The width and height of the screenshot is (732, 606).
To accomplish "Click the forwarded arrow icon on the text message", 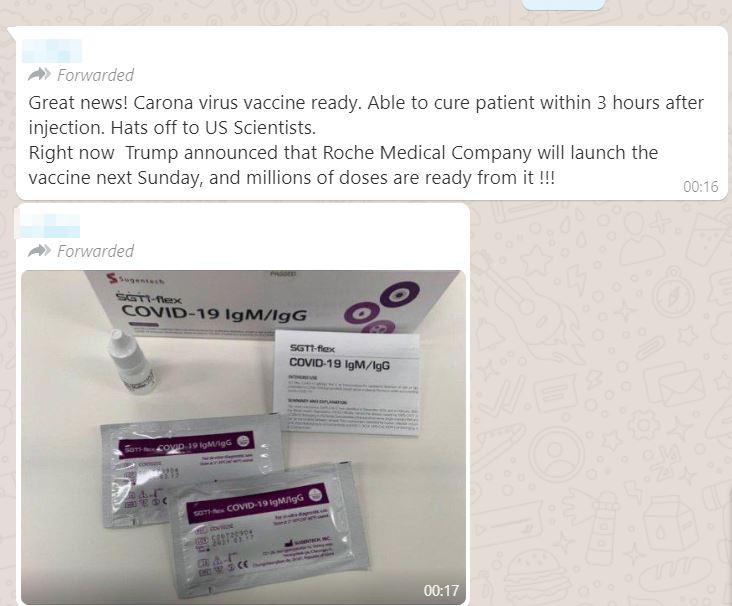I will [39, 74].
